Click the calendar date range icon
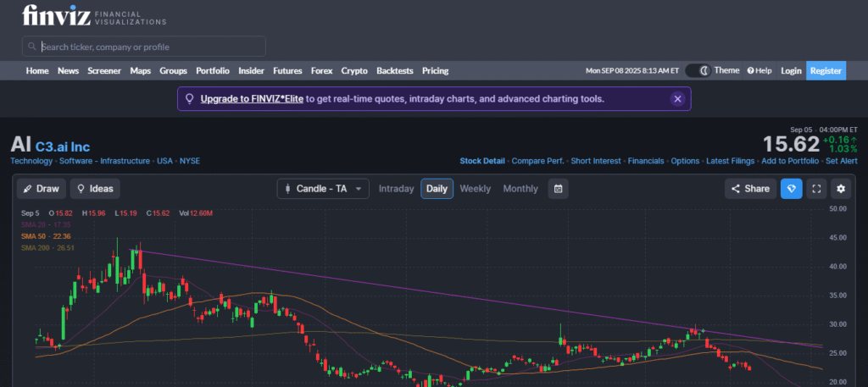 (559, 189)
